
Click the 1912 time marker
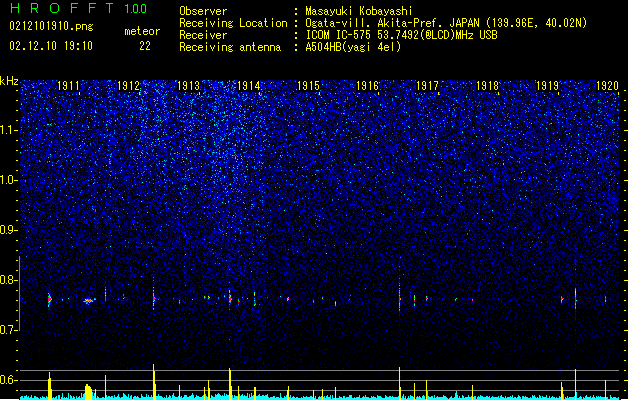[128, 86]
